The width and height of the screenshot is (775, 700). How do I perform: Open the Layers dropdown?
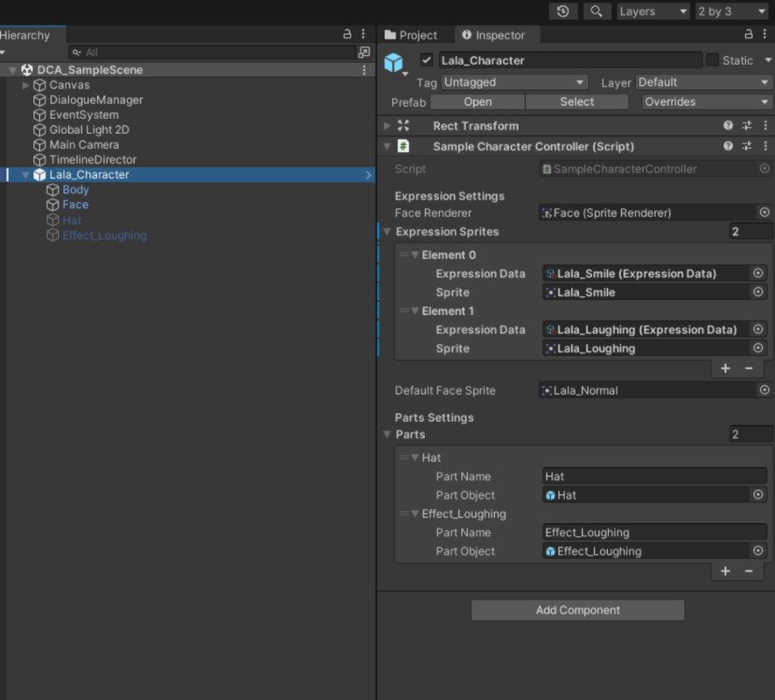point(653,11)
